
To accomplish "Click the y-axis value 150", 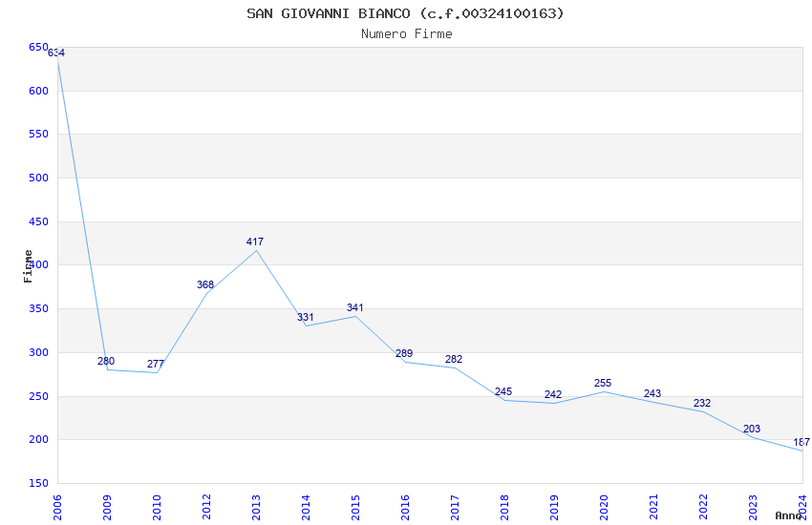I will (38, 484).
